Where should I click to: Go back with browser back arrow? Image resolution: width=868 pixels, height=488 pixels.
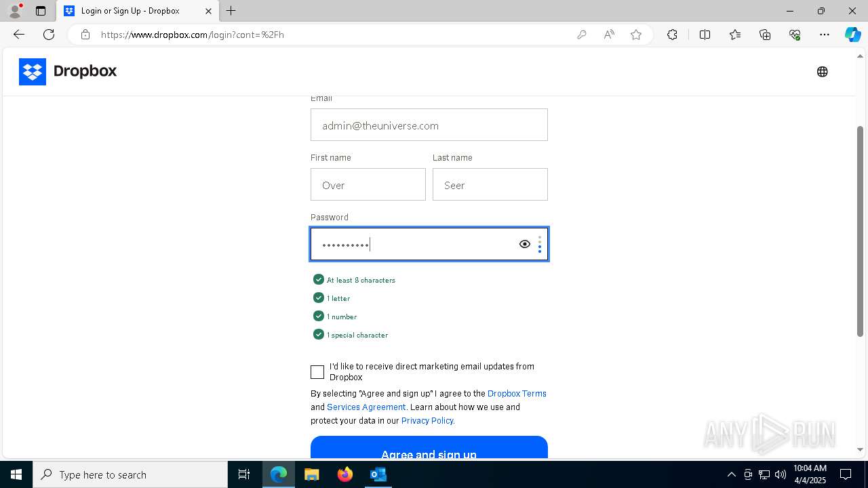19,35
